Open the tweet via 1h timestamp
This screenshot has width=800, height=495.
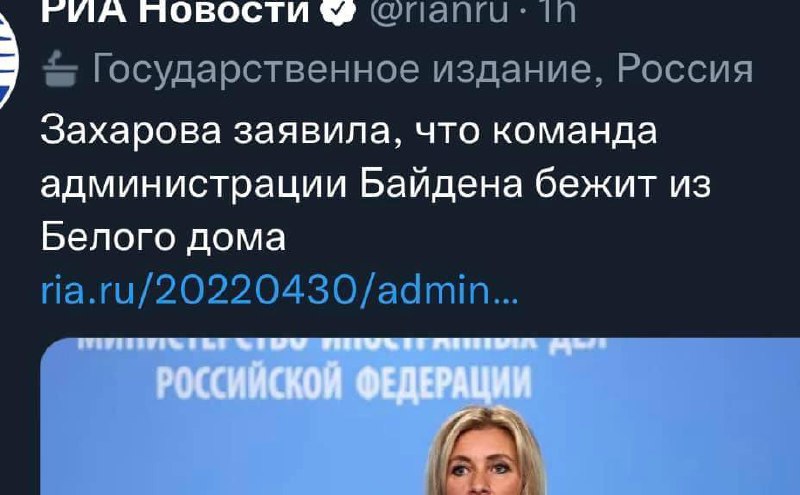pyautogui.click(x=559, y=11)
